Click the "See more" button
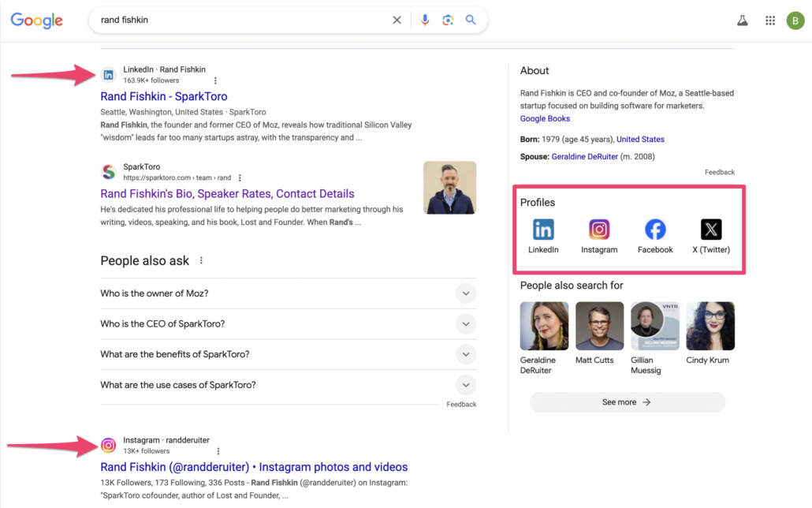The image size is (812, 508). click(x=627, y=402)
